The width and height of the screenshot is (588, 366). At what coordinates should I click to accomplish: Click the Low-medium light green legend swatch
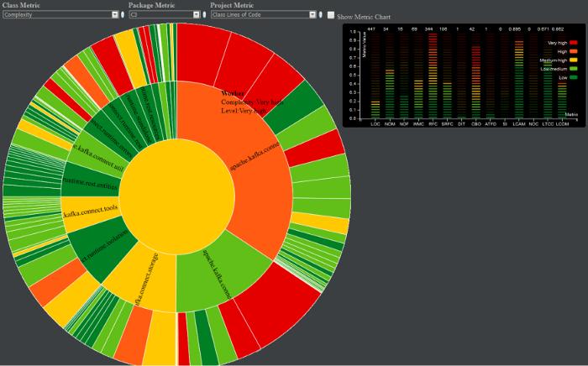pyautogui.click(x=574, y=69)
